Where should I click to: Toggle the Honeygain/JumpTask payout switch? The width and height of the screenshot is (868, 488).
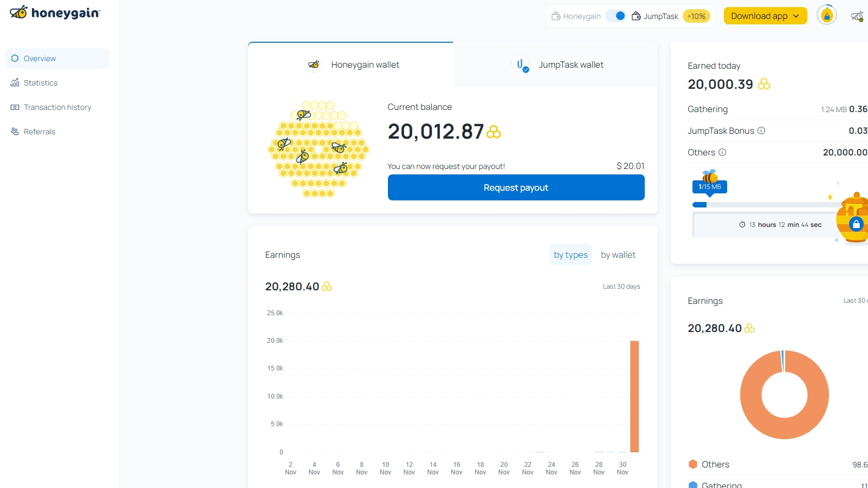tap(616, 16)
